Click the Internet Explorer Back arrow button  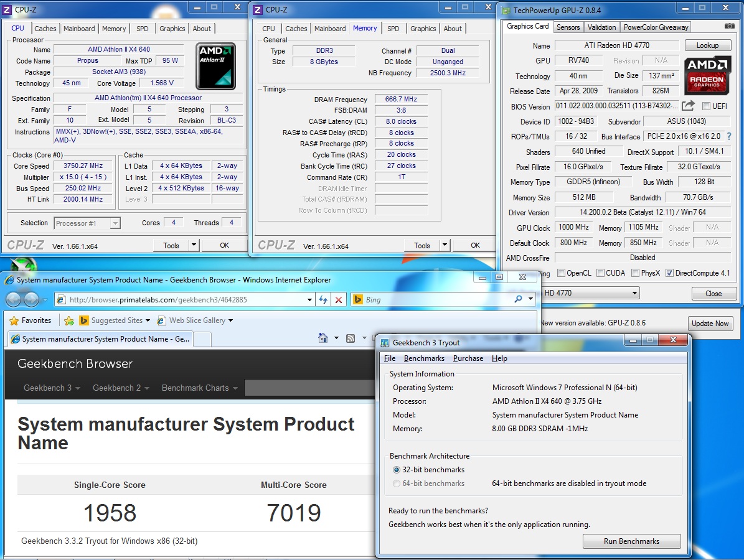click(x=14, y=299)
